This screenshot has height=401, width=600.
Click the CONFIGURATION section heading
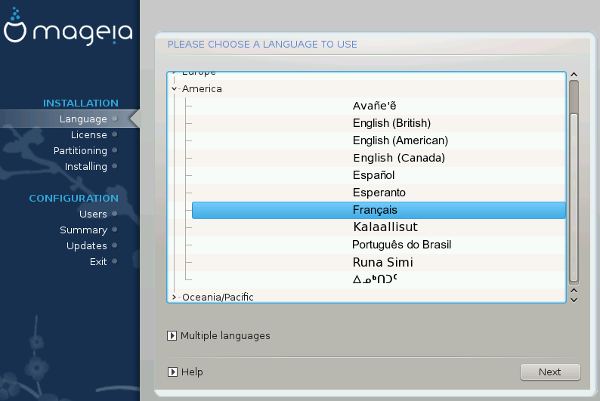point(74,199)
